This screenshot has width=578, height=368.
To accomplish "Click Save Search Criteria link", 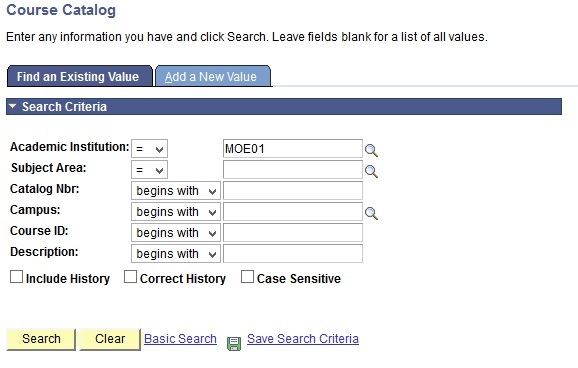I will tap(303, 339).
